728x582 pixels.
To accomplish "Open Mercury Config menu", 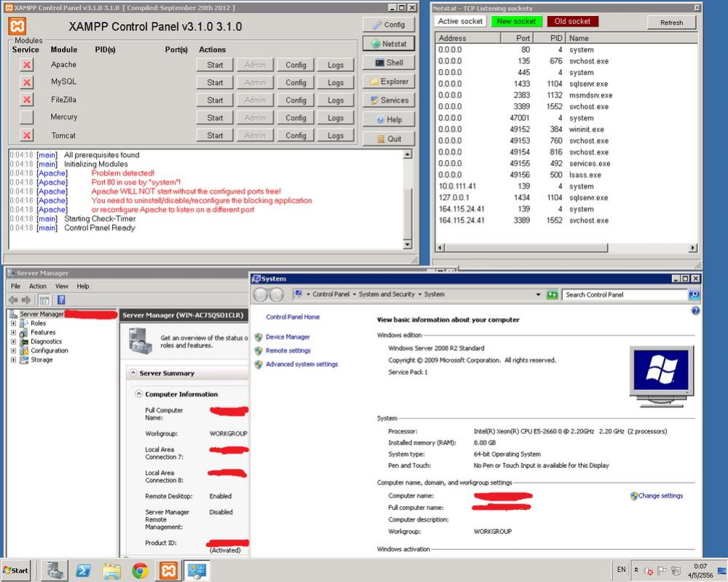I will click(296, 118).
